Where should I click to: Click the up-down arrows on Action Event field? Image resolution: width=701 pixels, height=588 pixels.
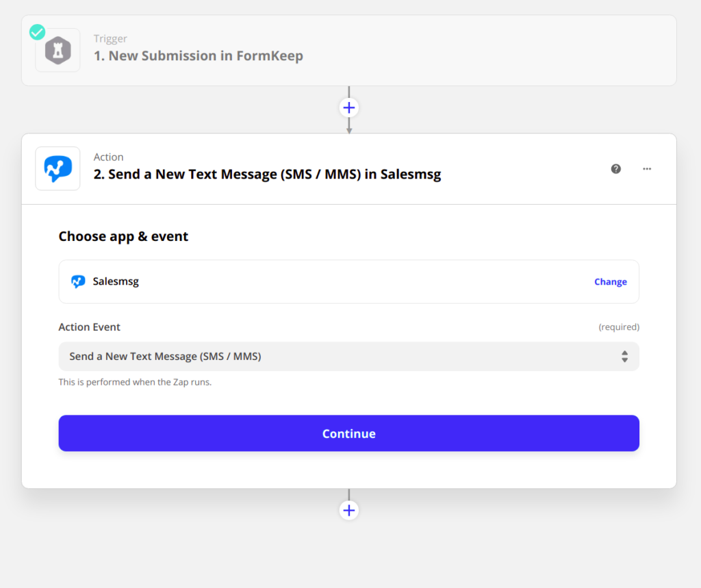pos(624,357)
